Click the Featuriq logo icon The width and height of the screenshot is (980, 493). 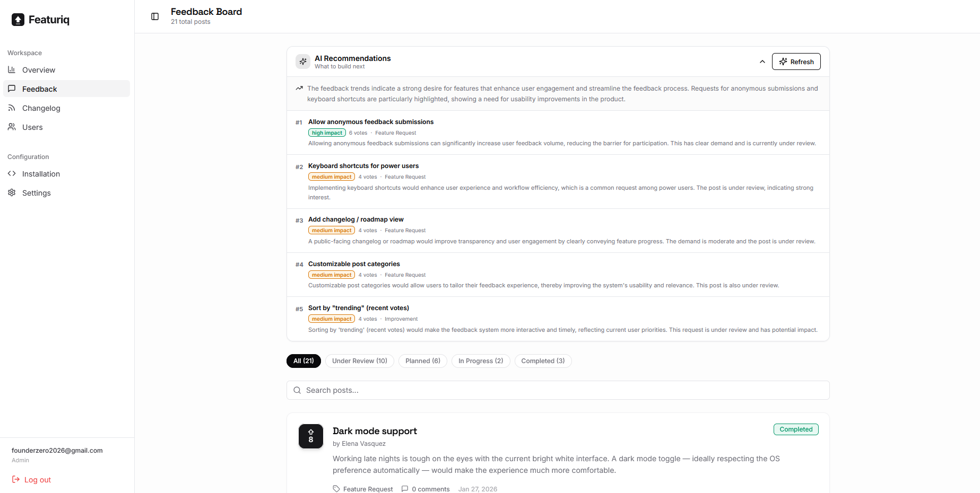tap(18, 20)
